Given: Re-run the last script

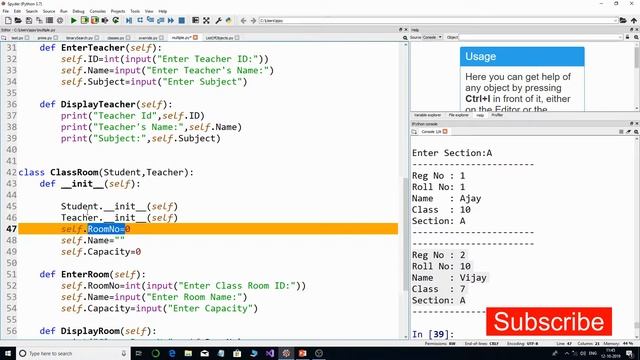Looking at the screenshot, I should (116, 20).
